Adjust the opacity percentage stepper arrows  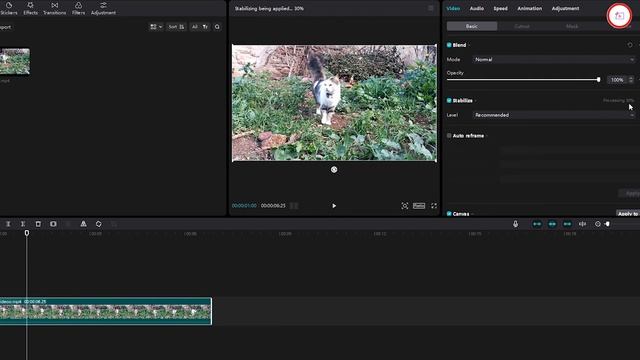pyautogui.click(x=631, y=80)
